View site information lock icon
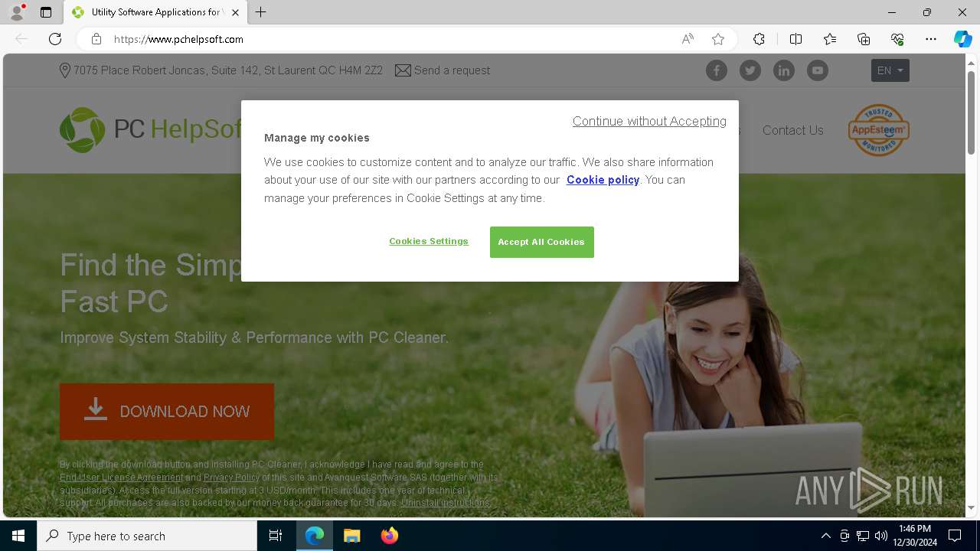The image size is (980, 551). (96, 39)
